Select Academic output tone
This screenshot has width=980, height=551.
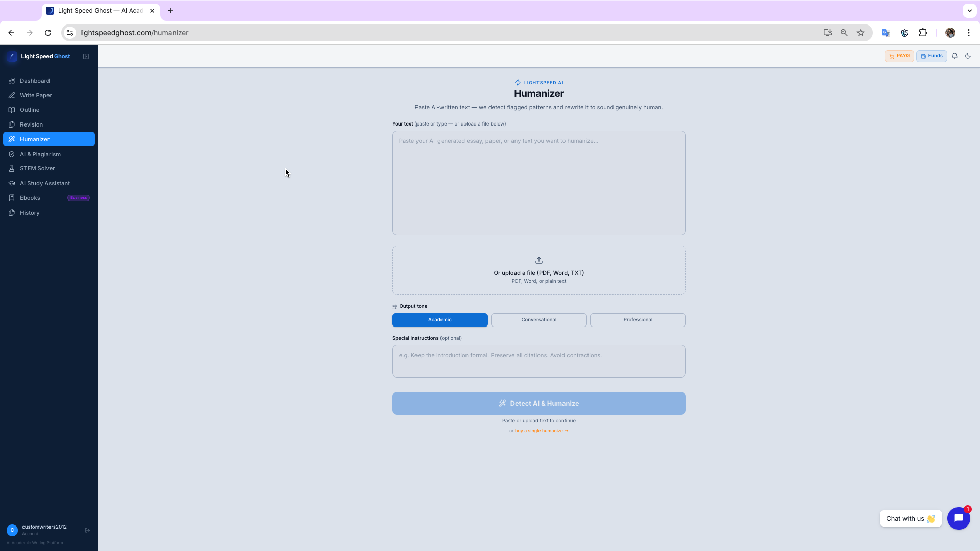439,320
